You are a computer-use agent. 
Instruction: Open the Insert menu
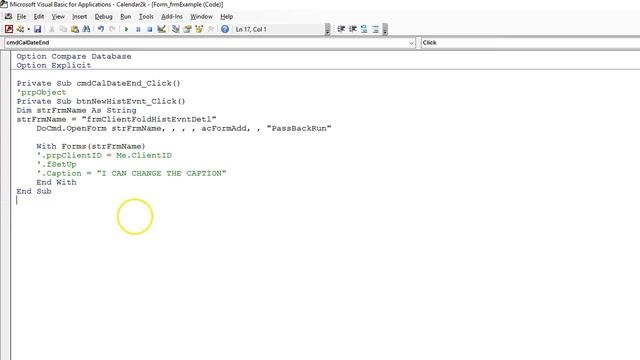(x=79, y=16)
